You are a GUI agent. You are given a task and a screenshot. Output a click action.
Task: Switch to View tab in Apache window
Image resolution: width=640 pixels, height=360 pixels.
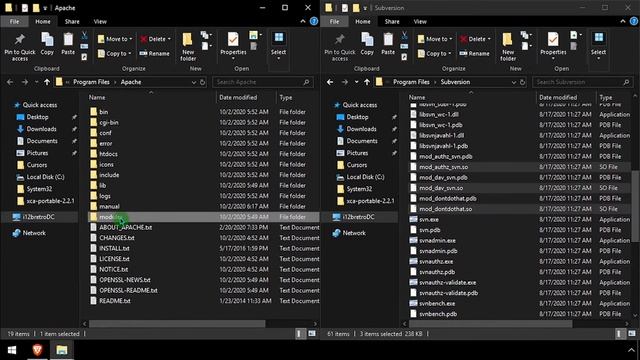pyautogui.click(x=100, y=22)
